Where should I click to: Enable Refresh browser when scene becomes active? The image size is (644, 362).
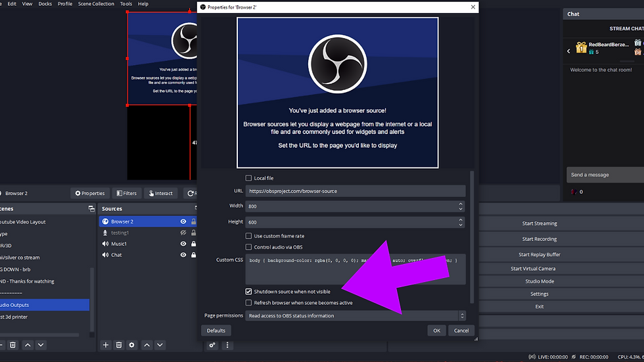pyautogui.click(x=248, y=303)
